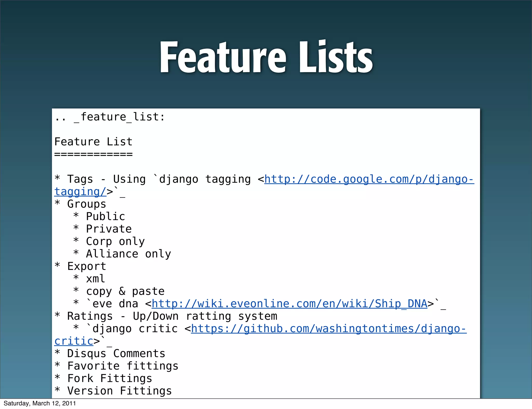The width and height of the screenshot is (532, 409).
Task: Select the '* Public' sub-item
Action: coord(99,216)
